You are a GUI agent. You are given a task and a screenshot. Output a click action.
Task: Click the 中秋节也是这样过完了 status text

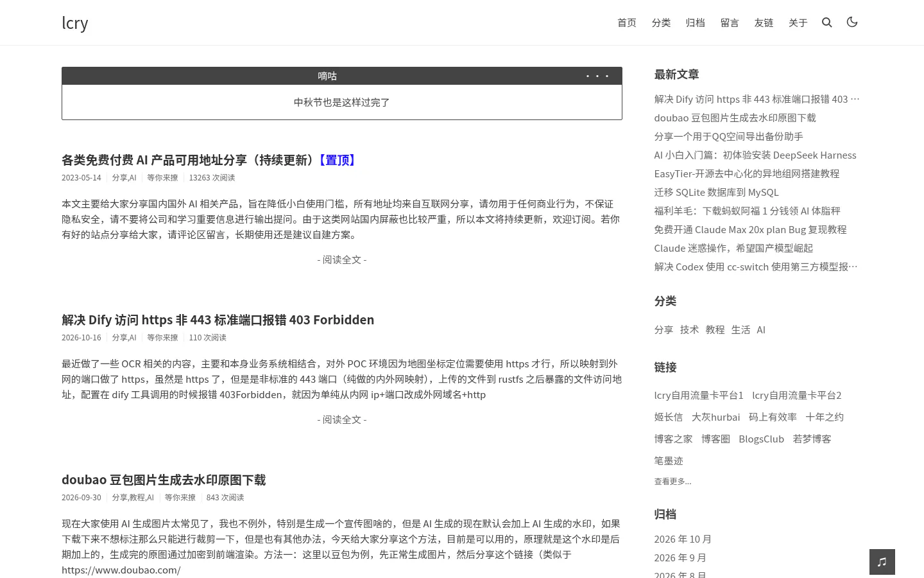342,102
